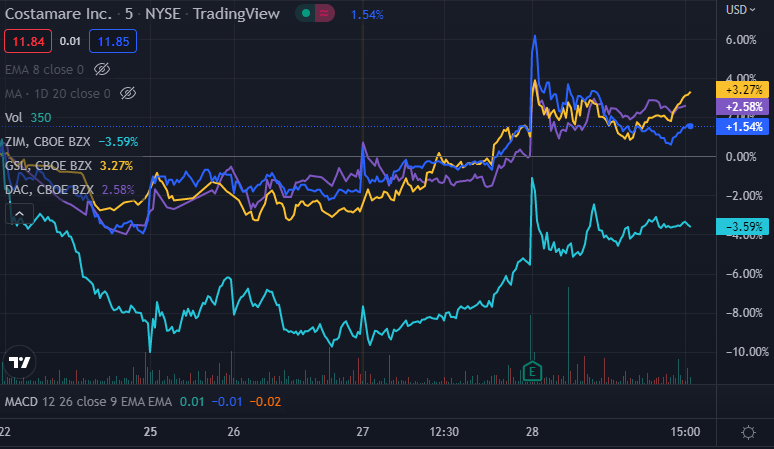The height and width of the screenshot is (449, 774).
Task: Click the date 27 on time axis
Action: pos(363,432)
